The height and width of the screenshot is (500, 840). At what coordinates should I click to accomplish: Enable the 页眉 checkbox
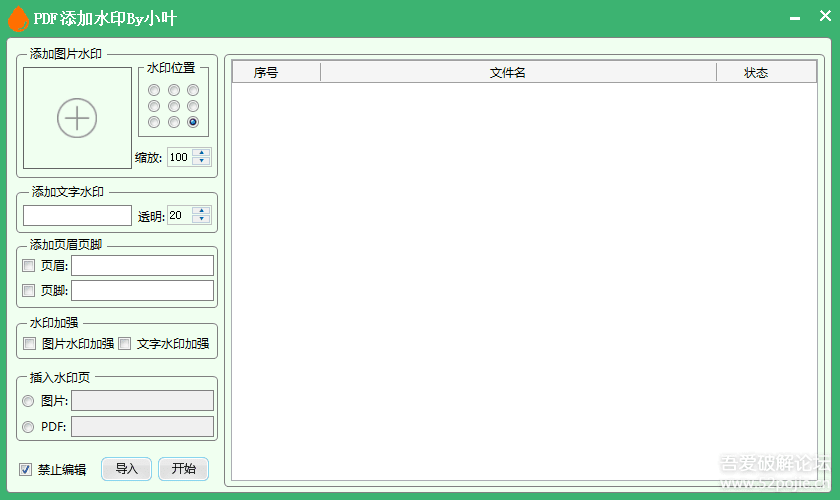(x=28, y=265)
